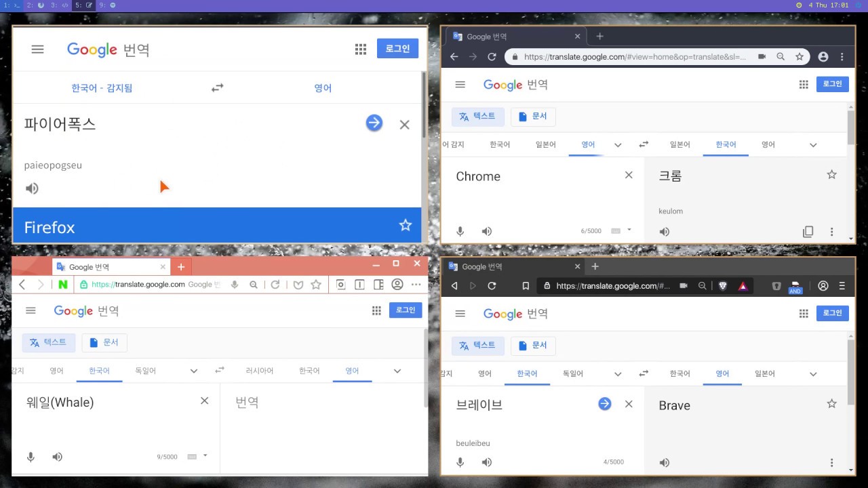Star the Firefox translation result
This screenshot has height=488, width=868.
tap(406, 225)
